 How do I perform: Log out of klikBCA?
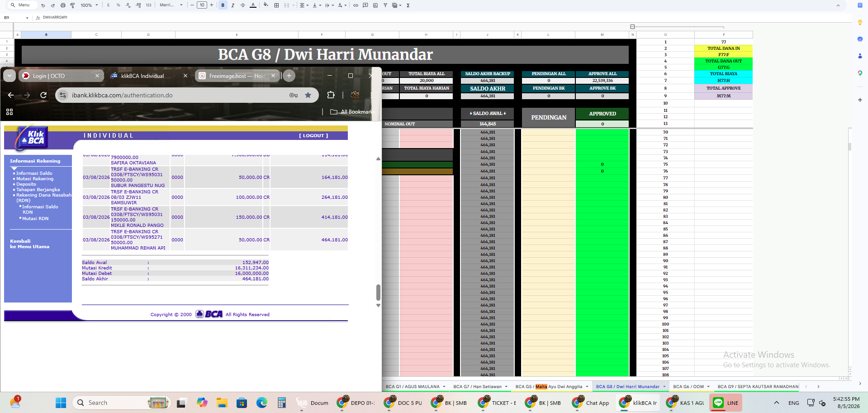pyautogui.click(x=313, y=136)
